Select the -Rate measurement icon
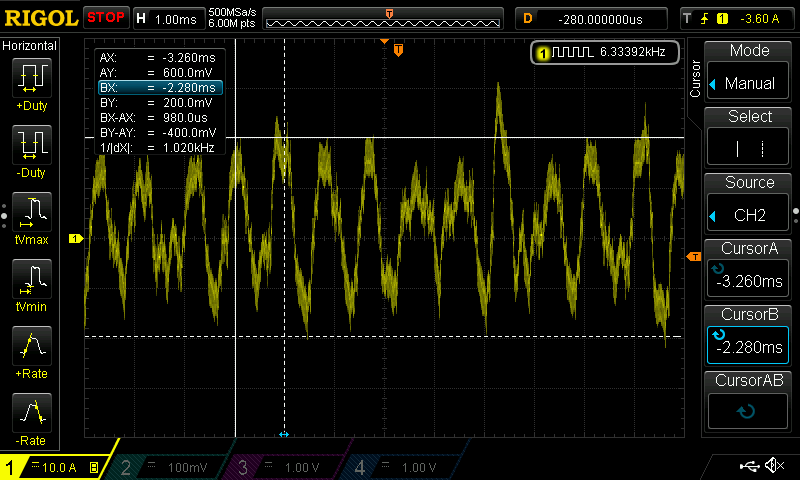This screenshot has width=800, height=480. [32, 413]
